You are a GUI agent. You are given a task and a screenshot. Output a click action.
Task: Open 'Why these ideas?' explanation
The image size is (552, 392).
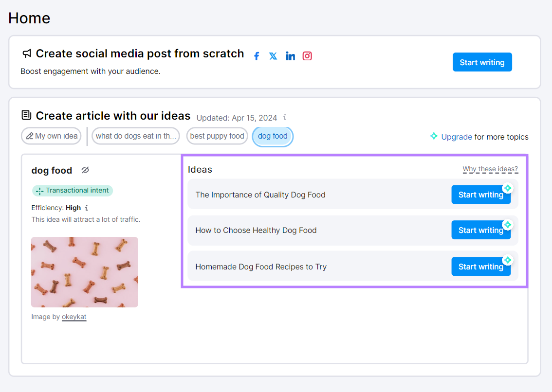[490, 169]
